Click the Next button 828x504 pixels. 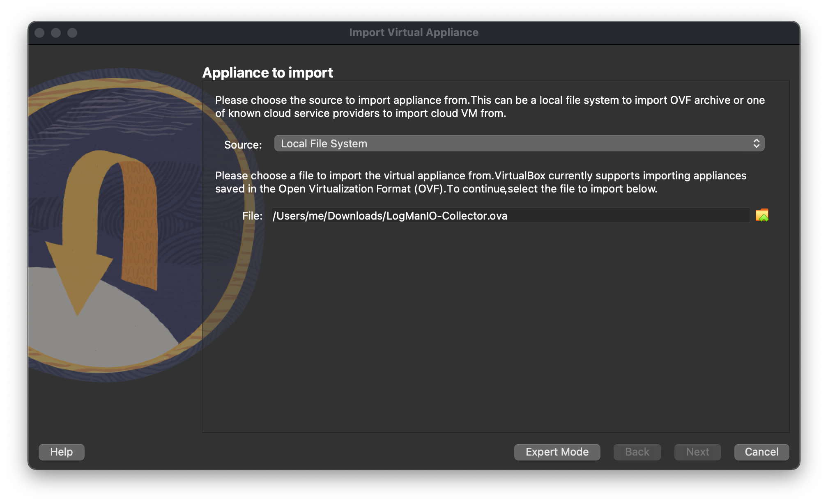pos(697,452)
